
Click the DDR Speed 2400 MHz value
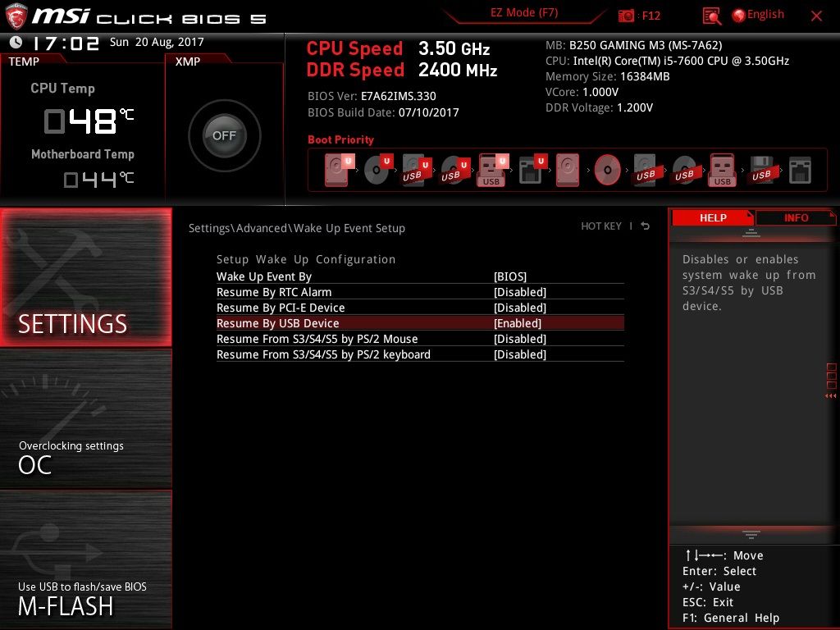coord(458,71)
